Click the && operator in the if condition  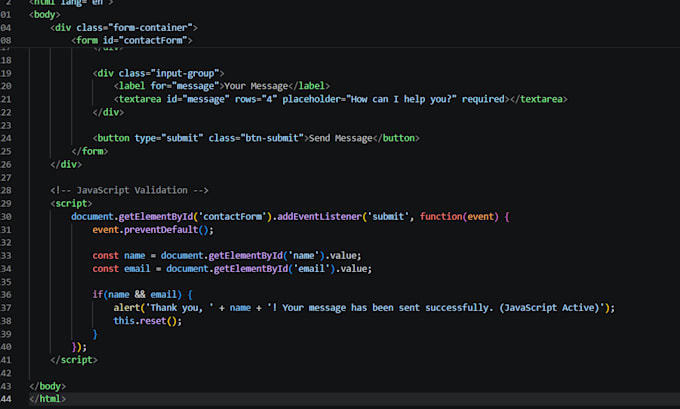[140, 294]
